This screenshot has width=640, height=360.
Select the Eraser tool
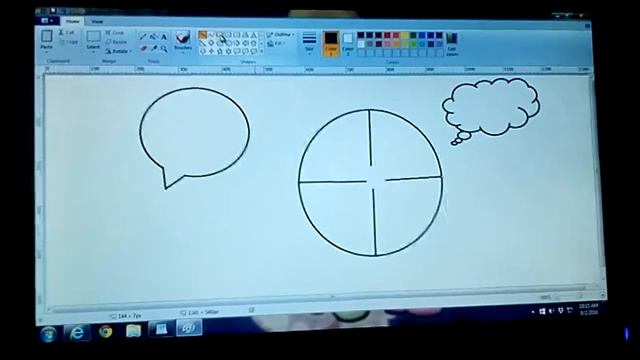(x=143, y=49)
